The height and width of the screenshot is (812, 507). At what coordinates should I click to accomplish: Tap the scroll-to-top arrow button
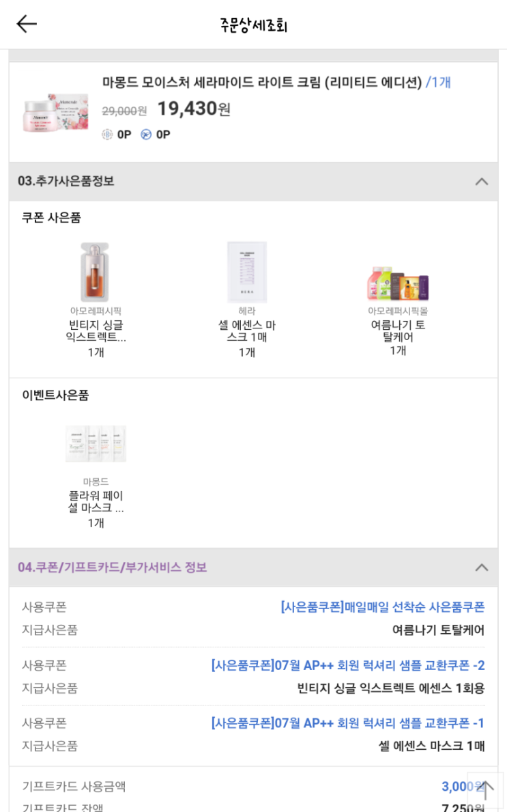point(484,792)
